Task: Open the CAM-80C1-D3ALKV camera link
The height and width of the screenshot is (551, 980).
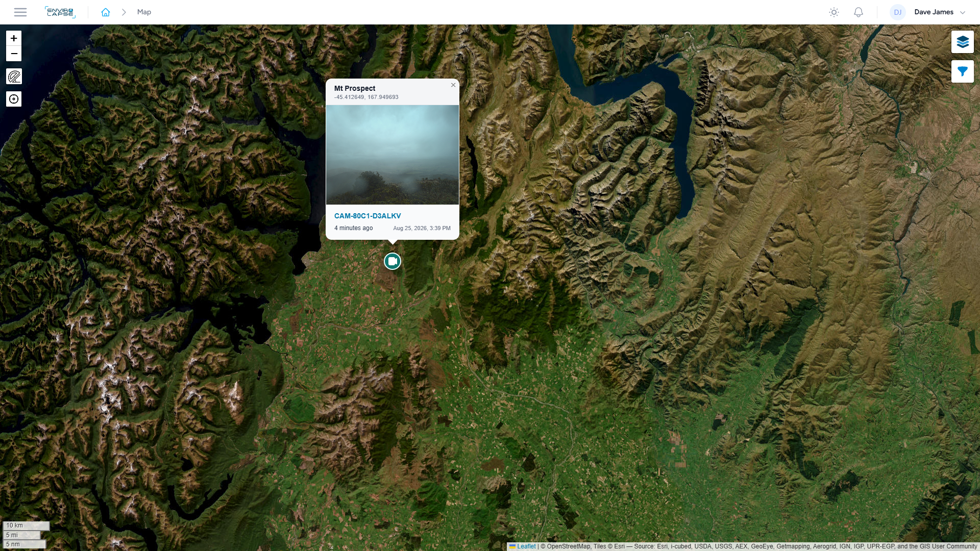Action: tap(367, 216)
